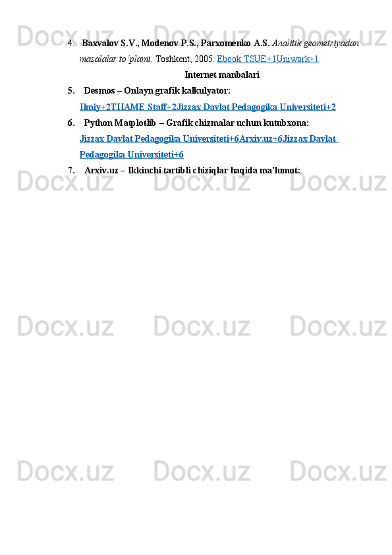Follow the Jizzax Davlat Pedagogika Universiteti+6Arxiv.uz link
Image resolution: width=392 pixels, height=555 pixels.
(x=209, y=138)
